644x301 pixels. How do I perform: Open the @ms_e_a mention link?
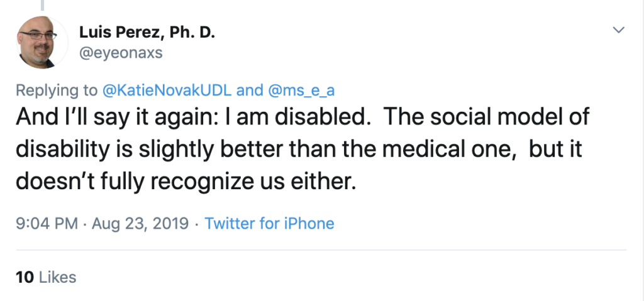[x=301, y=90]
